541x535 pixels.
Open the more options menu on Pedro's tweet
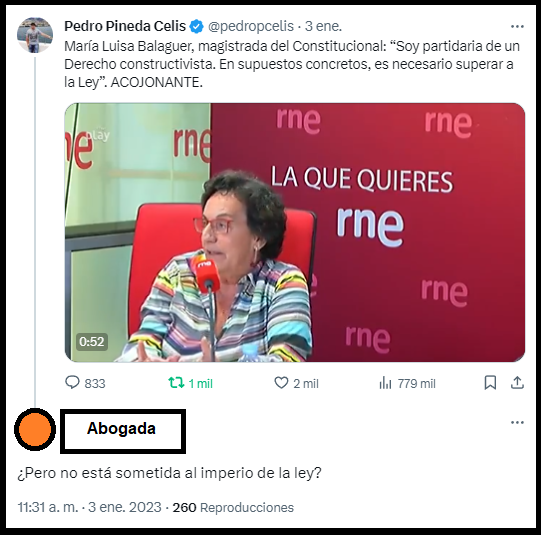pos(517,27)
